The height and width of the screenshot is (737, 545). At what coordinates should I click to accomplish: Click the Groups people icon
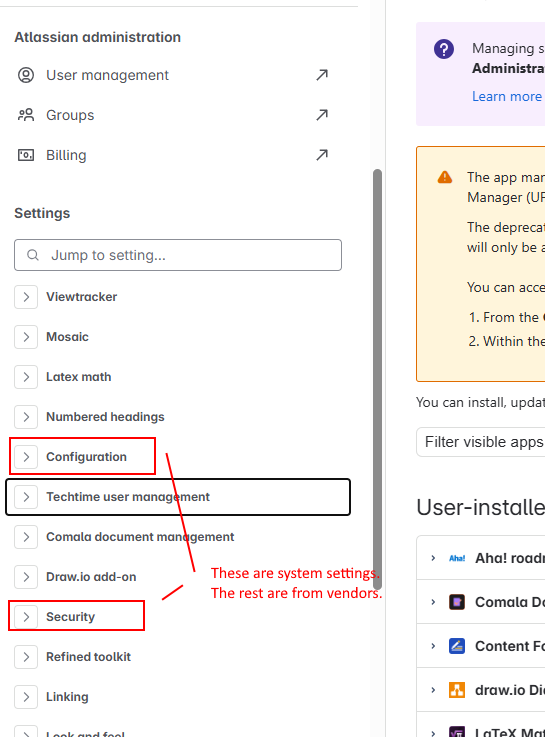26,115
